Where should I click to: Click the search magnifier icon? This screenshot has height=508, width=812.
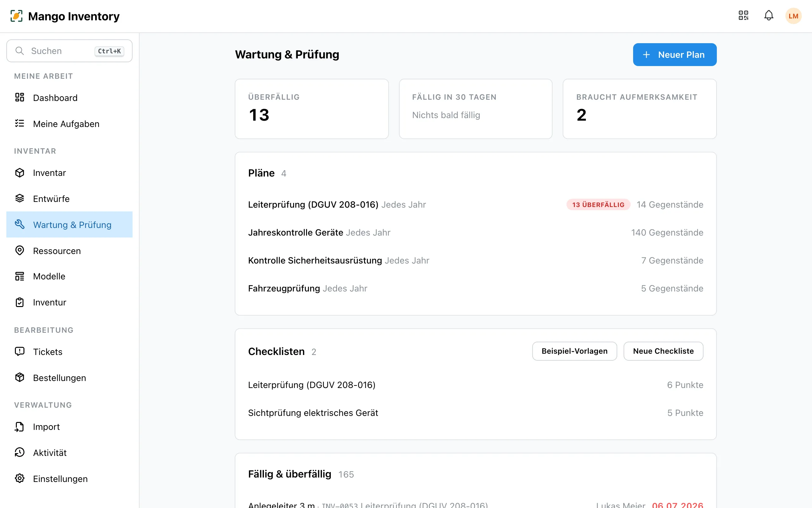pyautogui.click(x=20, y=51)
